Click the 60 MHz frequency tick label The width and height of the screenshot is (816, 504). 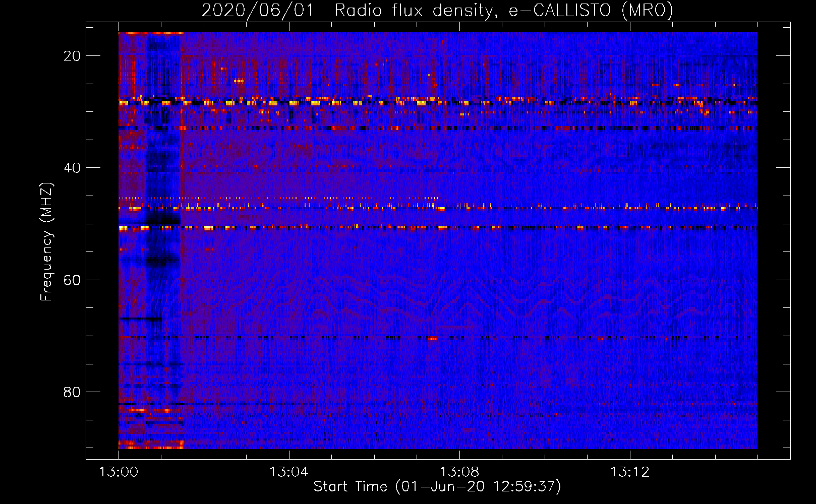pos(72,280)
